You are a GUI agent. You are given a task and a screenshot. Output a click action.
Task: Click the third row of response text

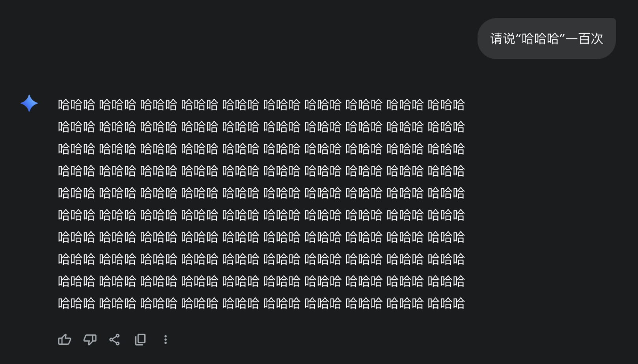tap(261, 149)
